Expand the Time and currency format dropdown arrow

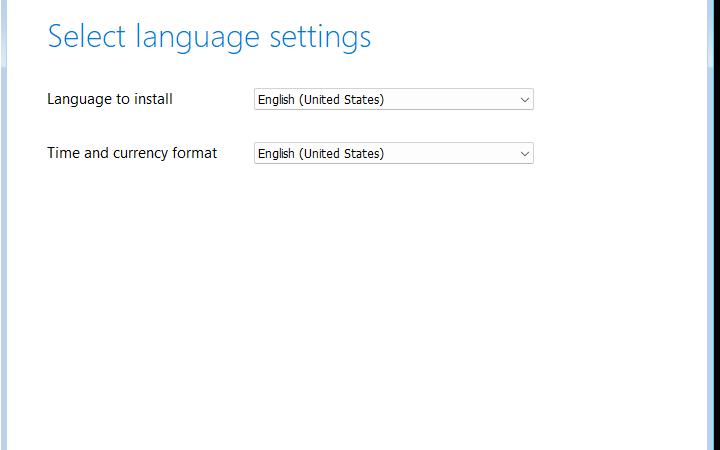point(524,154)
